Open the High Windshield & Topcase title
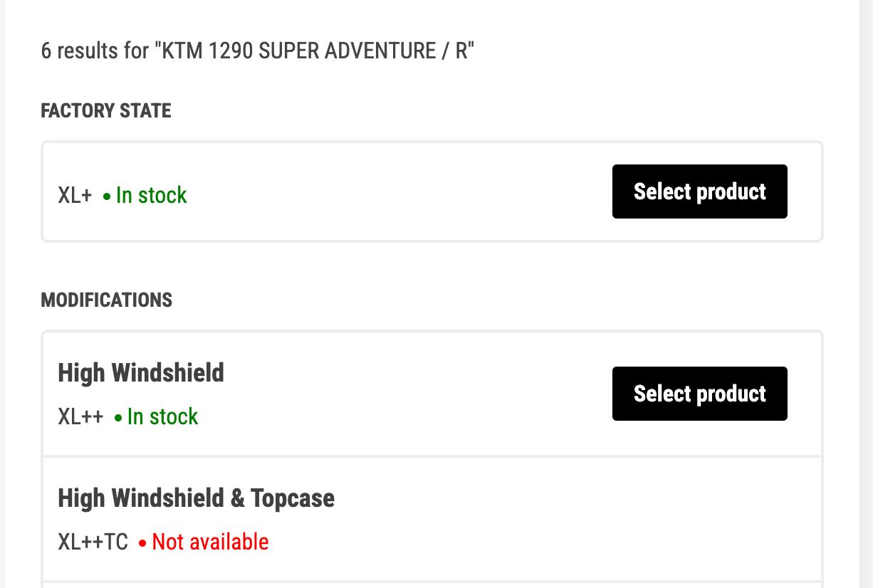The image size is (873, 588). point(196,498)
